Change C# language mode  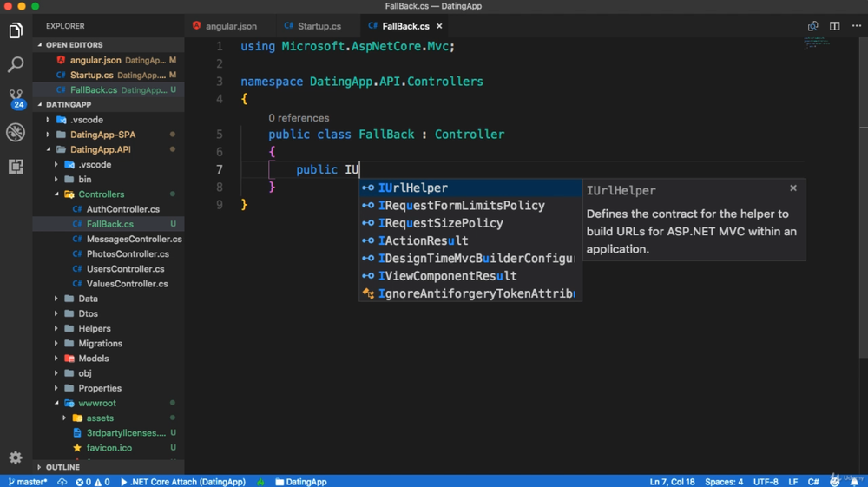[813, 482]
